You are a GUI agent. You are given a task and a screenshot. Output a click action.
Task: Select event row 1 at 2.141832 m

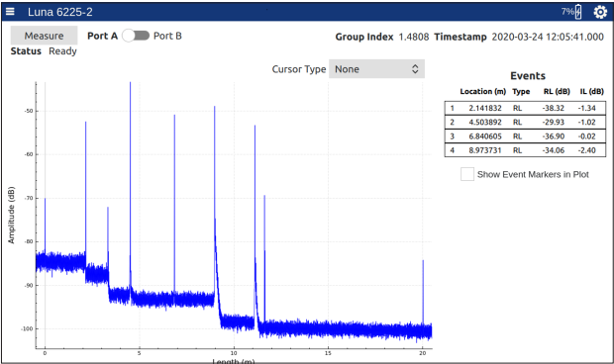(525, 108)
